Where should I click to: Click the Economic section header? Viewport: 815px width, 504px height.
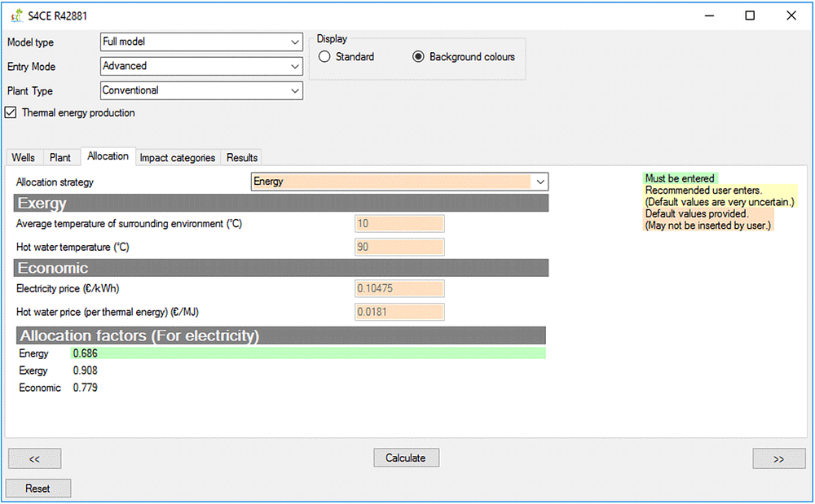pyautogui.click(x=280, y=268)
